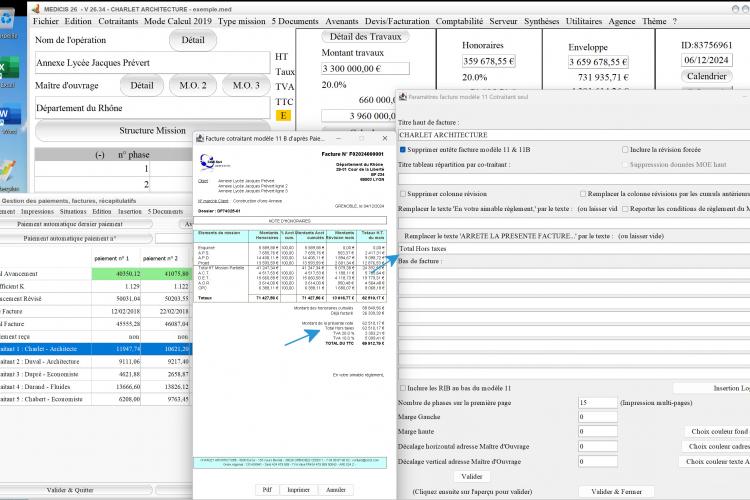
Task: Click Choix couleur texte button
Action: click(715, 462)
